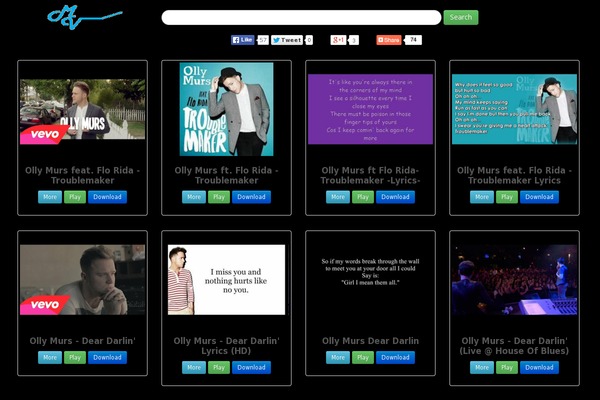Image resolution: width=600 pixels, height=400 pixels.
Task: Play the Troublemaker -Lyrics- video
Action: pos(363,197)
